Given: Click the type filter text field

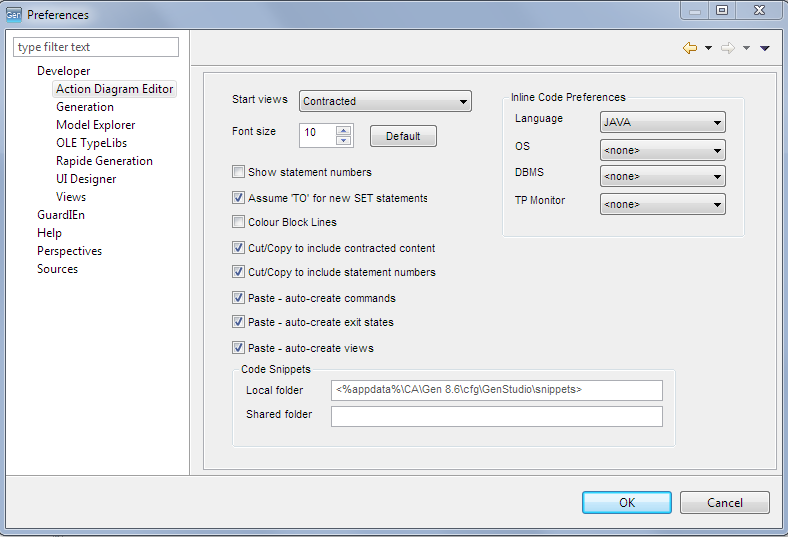Looking at the screenshot, I should click(96, 47).
